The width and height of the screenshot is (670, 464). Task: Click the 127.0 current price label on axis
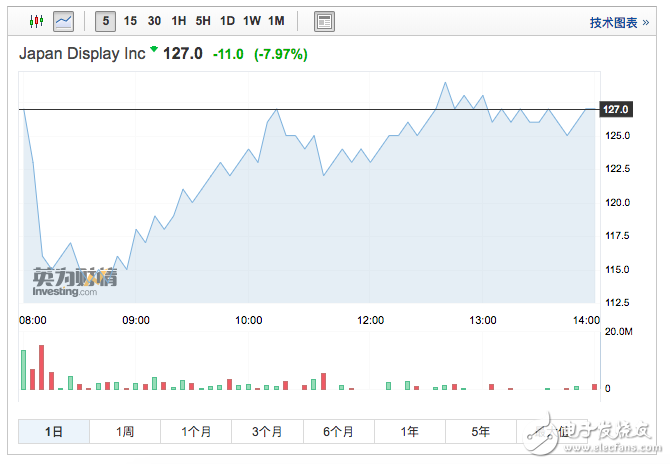click(616, 109)
